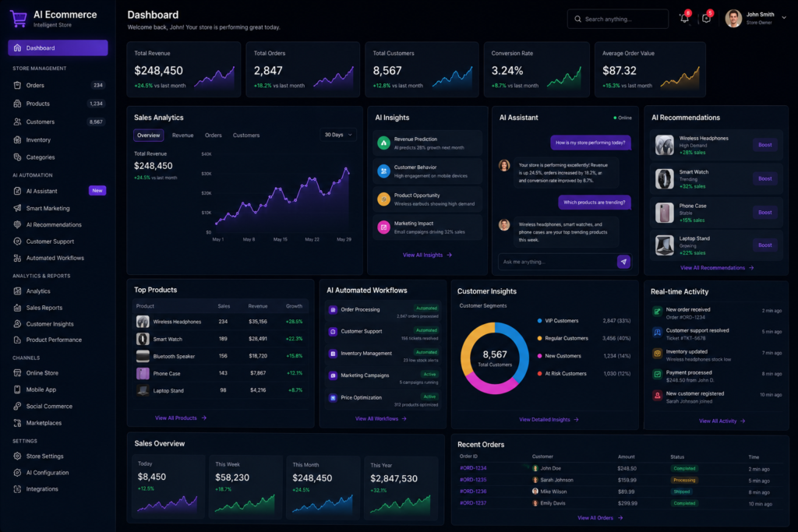Click the Categories sidebar icon

click(x=17, y=157)
